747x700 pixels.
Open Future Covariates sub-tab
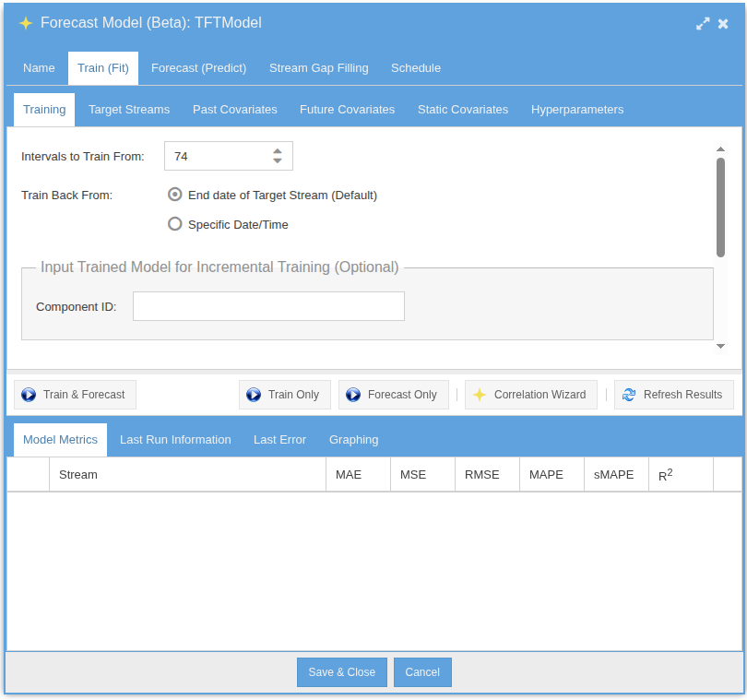click(348, 110)
